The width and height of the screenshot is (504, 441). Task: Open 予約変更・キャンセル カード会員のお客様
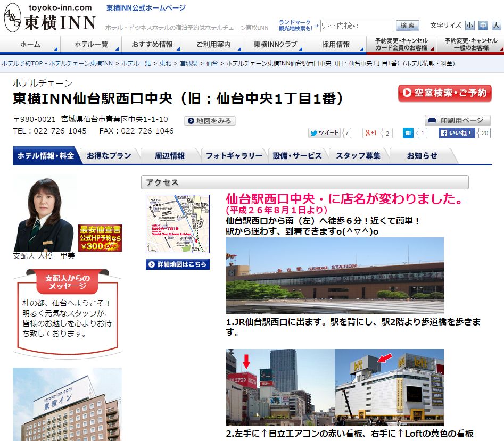click(x=401, y=44)
